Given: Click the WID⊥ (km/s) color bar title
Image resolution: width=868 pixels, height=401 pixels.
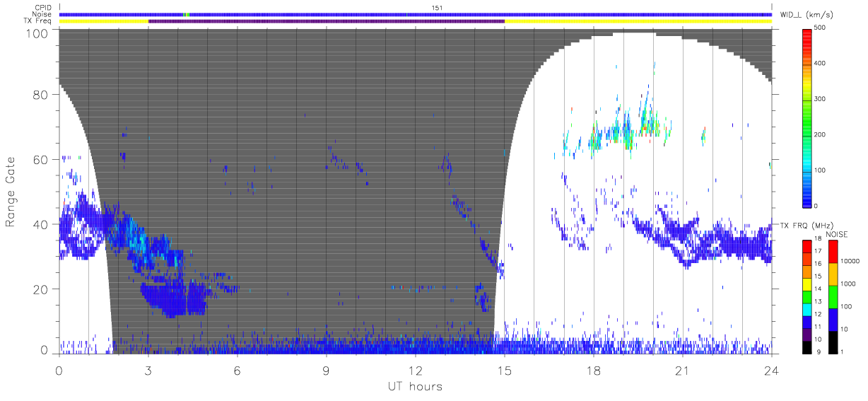Looking at the screenshot, I should (x=807, y=14).
